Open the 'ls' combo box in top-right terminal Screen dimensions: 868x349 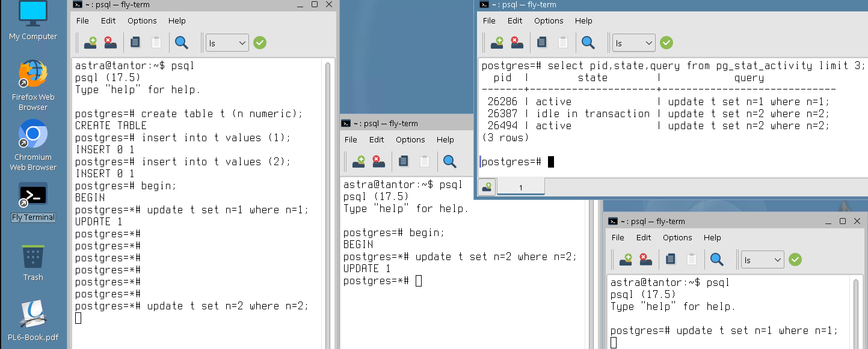pos(633,43)
